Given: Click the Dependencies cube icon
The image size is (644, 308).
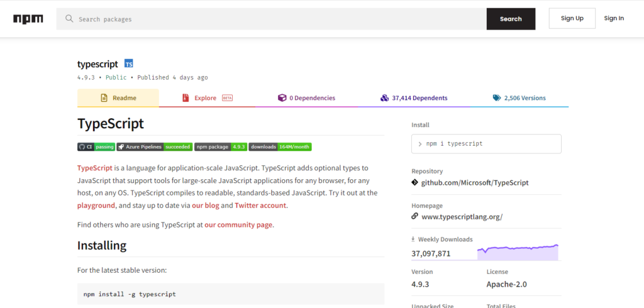Looking at the screenshot, I should click(282, 98).
